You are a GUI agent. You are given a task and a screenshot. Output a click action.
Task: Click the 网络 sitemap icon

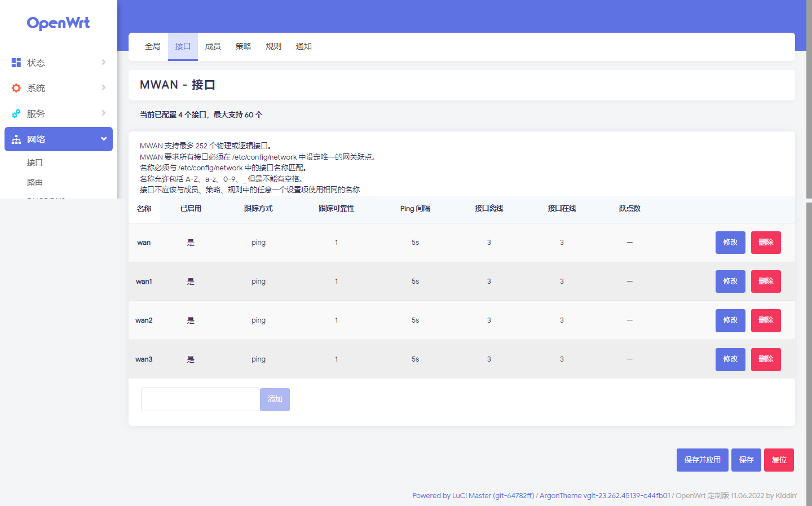tap(16, 139)
